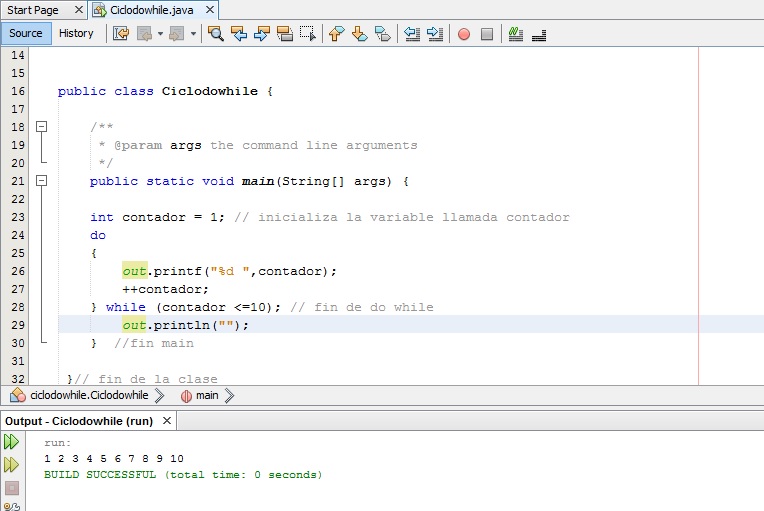Image resolution: width=764 pixels, height=511 pixels.
Task: Switch to History view button
Action: pyautogui.click(x=76, y=33)
